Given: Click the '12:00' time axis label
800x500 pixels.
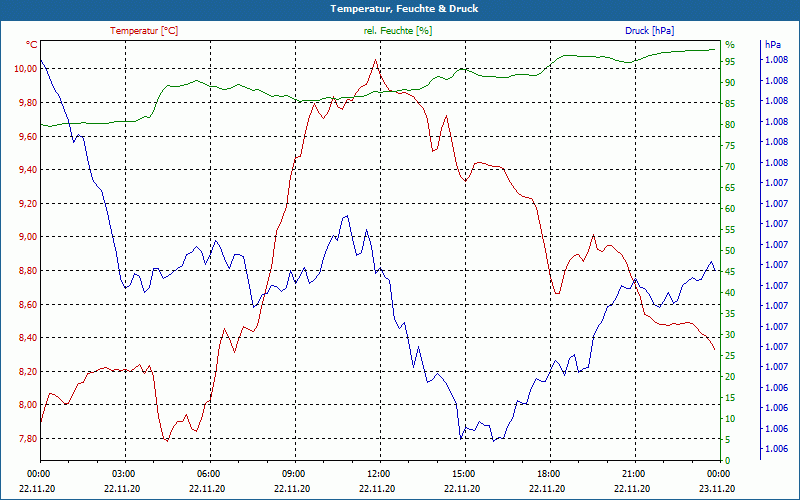Looking at the screenshot, I should (379, 474).
